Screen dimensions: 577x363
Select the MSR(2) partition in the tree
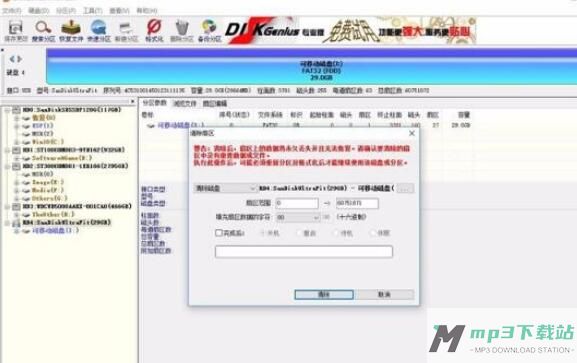pos(43,134)
